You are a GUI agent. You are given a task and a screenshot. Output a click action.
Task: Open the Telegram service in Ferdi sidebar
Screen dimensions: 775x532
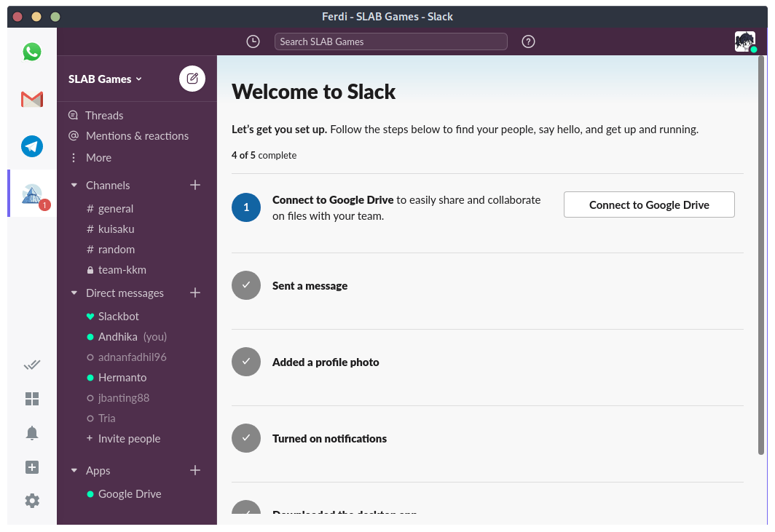32,146
